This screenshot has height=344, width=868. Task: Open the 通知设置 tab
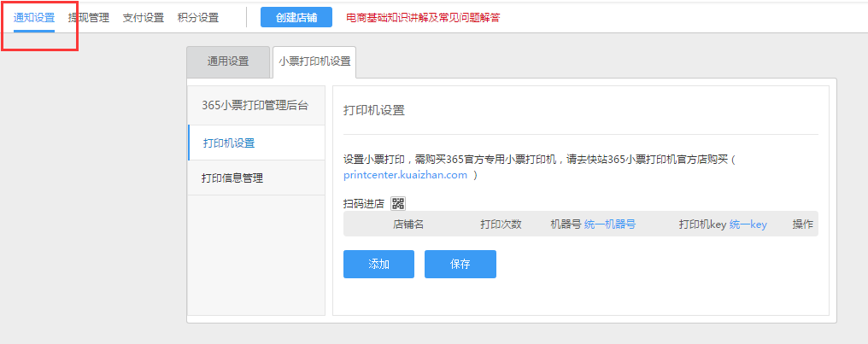pyautogui.click(x=34, y=17)
